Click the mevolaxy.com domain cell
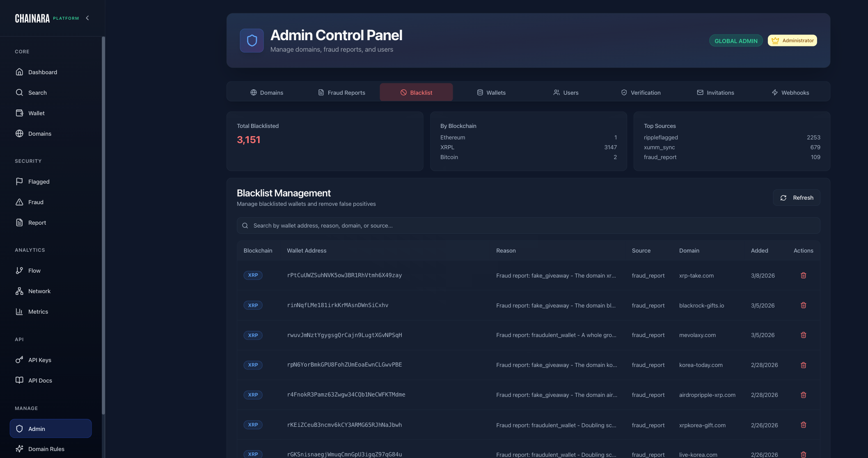The image size is (868, 458). [697, 335]
